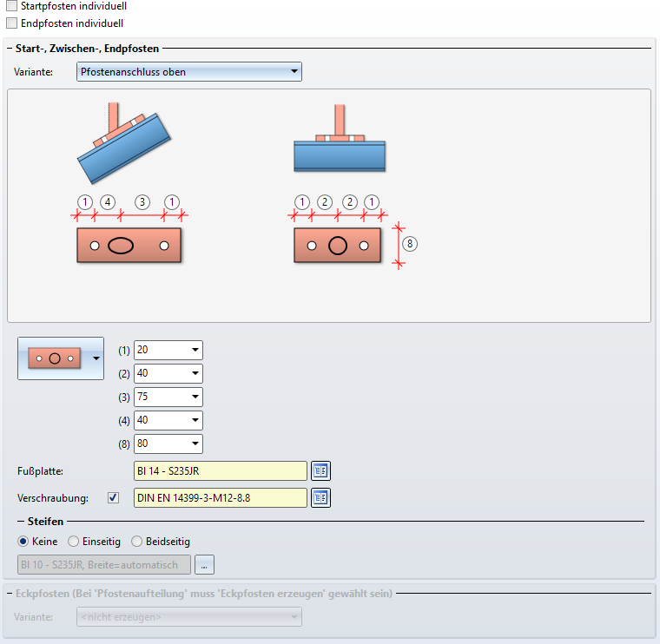
Task: Click the Verschraubung field DIN EN 14399-3-M12-8.8
Action: click(x=220, y=497)
